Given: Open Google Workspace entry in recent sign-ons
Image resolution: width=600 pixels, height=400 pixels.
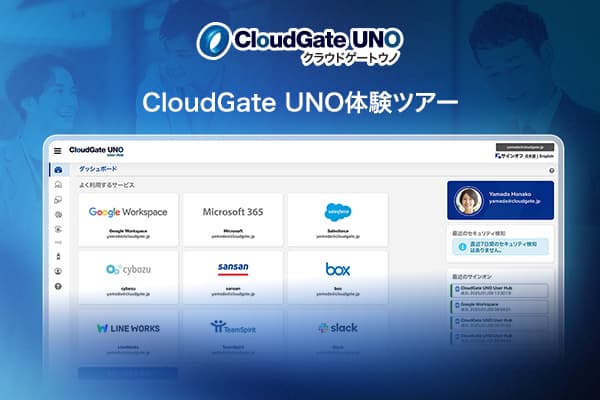Looking at the screenshot, I should [x=499, y=307].
